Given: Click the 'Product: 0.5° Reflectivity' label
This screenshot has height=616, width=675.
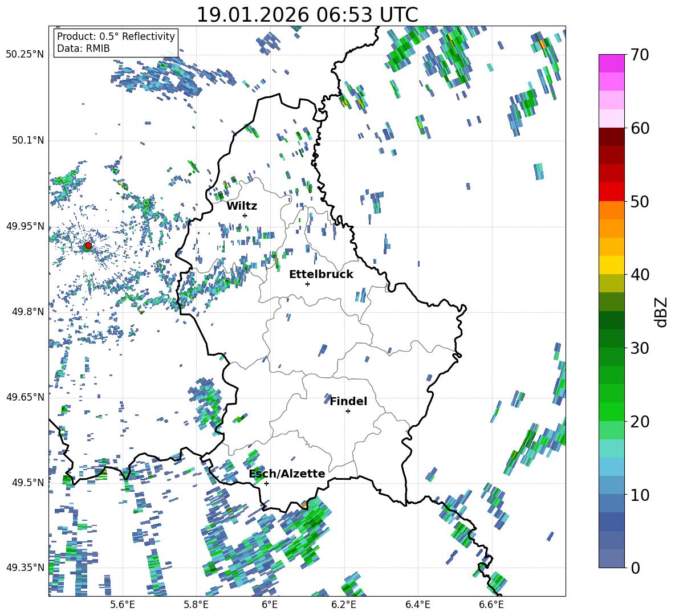Looking at the screenshot, I should (116, 36).
